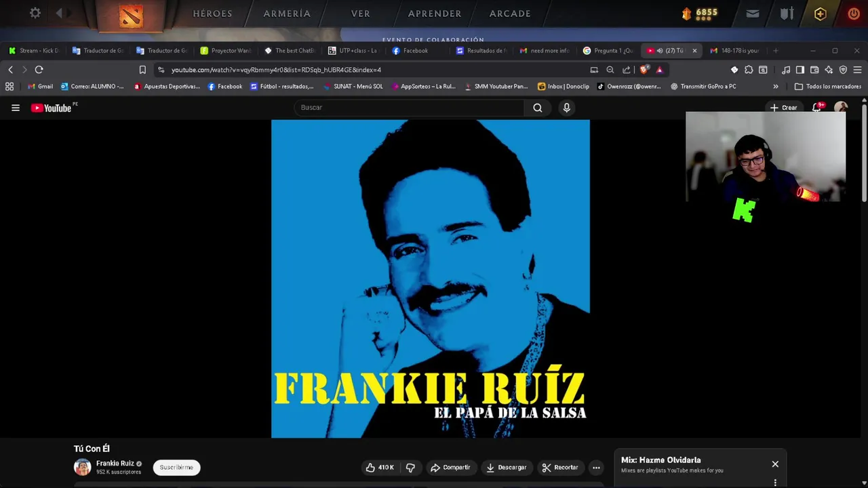Viewport: 868px width, 488px height.
Task: Open the ARCADE menu in Dota
Action: click(510, 14)
